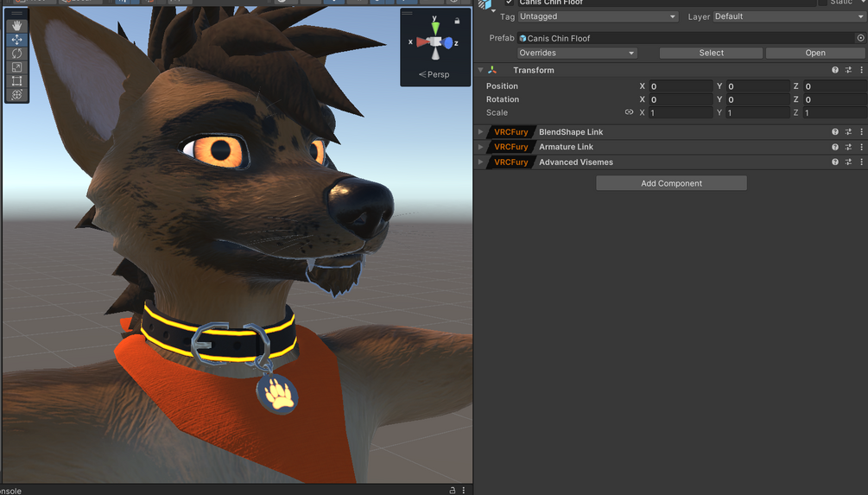This screenshot has height=495, width=868.
Task: Click the Scale Z field
Action: (x=835, y=112)
